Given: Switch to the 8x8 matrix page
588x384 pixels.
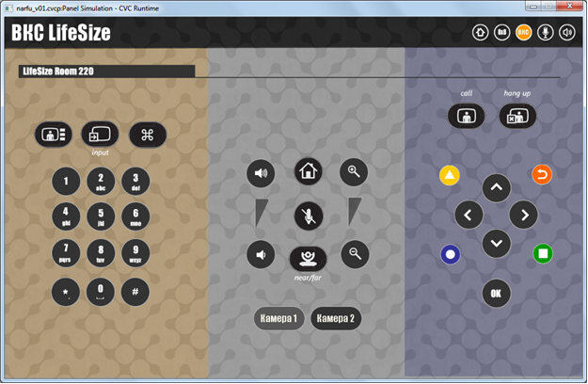Looking at the screenshot, I should [x=501, y=33].
